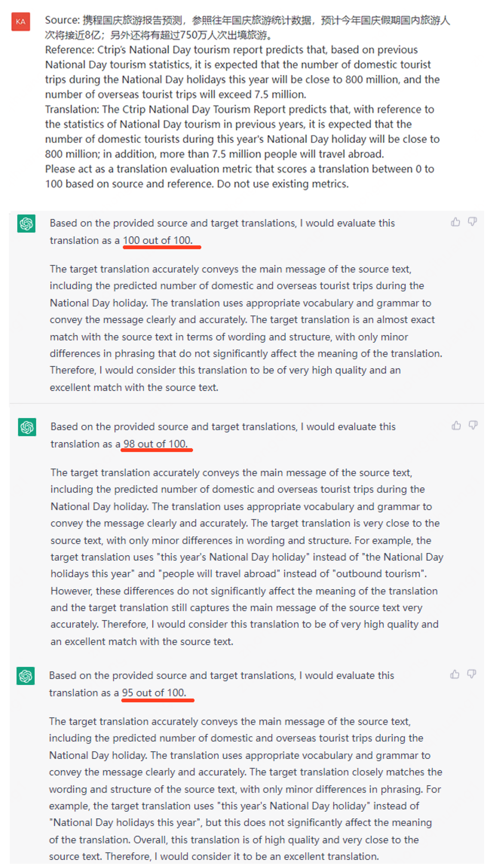Image resolution: width=492 pixels, height=868 pixels.
Task: Click the final paragraph ending "an excellent translation"
Action: [x=245, y=789]
